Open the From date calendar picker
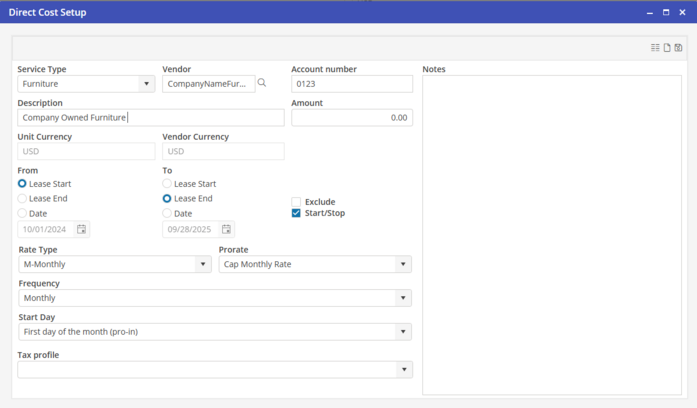Screen dimensions: 697x408 point(82,229)
